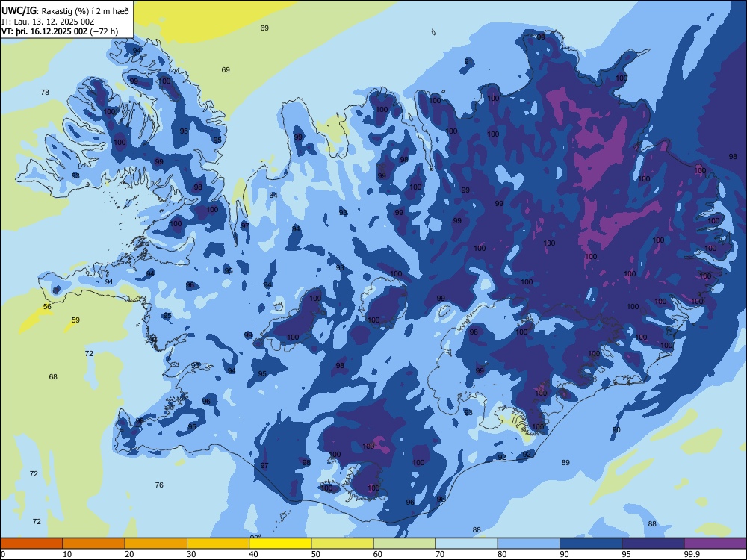This screenshot has width=747, height=560.
Task: Click the legend tick label '10'
Action: pyautogui.click(x=67, y=554)
